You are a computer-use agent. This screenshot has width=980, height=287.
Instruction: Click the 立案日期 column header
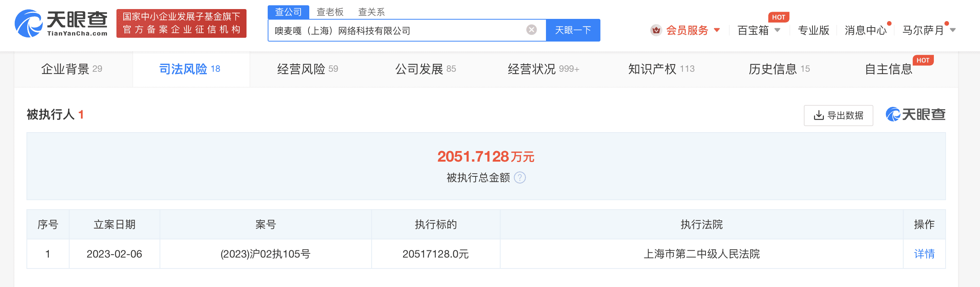coord(114,224)
